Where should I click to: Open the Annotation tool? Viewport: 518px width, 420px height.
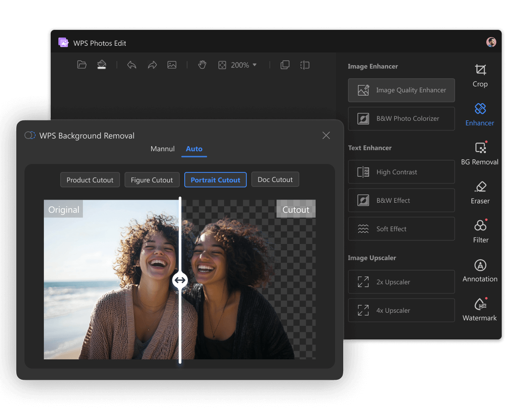click(480, 271)
